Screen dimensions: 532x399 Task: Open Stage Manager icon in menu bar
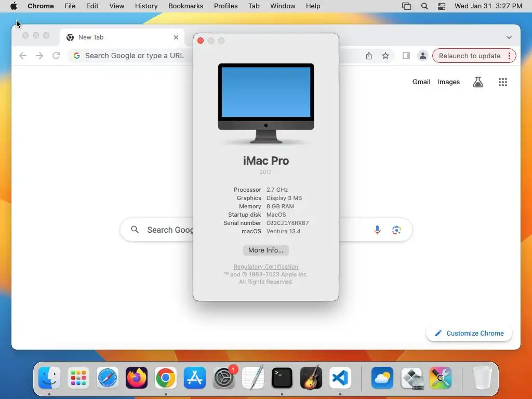point(406,6)
